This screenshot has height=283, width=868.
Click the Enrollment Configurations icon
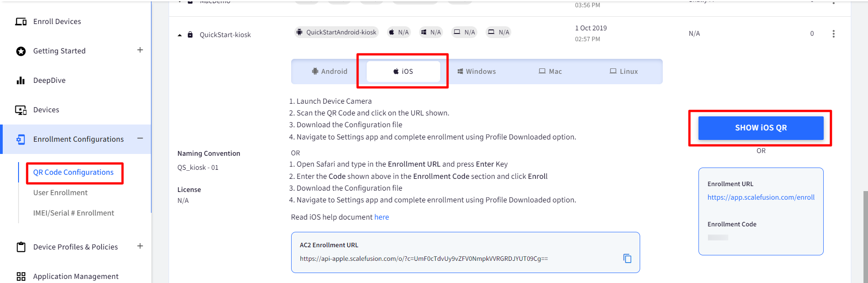pyautogui.click(x=21, y=139)
